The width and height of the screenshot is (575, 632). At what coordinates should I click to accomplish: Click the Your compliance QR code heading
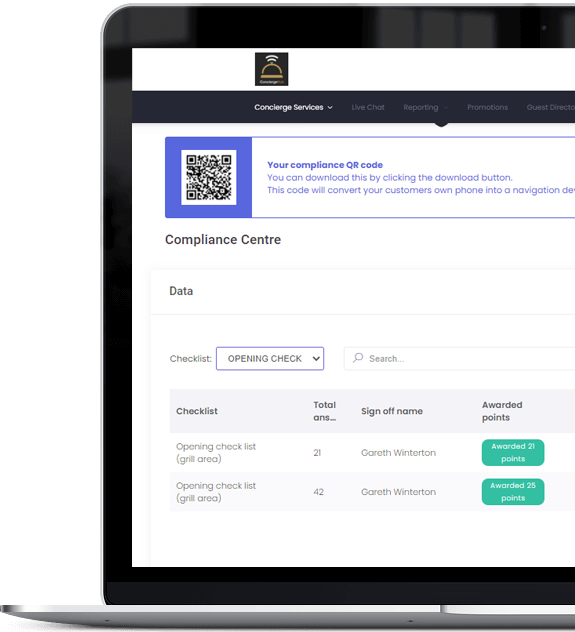pyautogui.click(x=325, y=165)
